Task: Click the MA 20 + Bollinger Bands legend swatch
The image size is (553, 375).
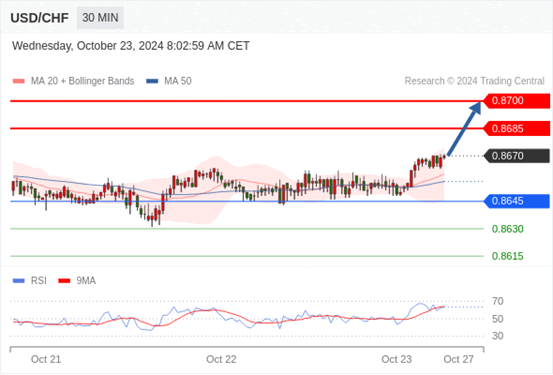Action: point(19,81)
